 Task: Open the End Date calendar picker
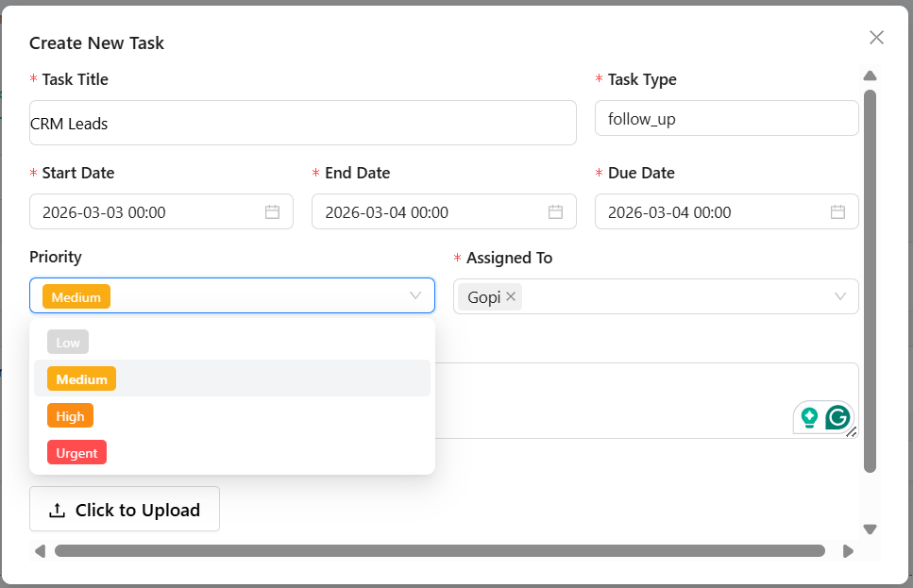coord(554,211)
